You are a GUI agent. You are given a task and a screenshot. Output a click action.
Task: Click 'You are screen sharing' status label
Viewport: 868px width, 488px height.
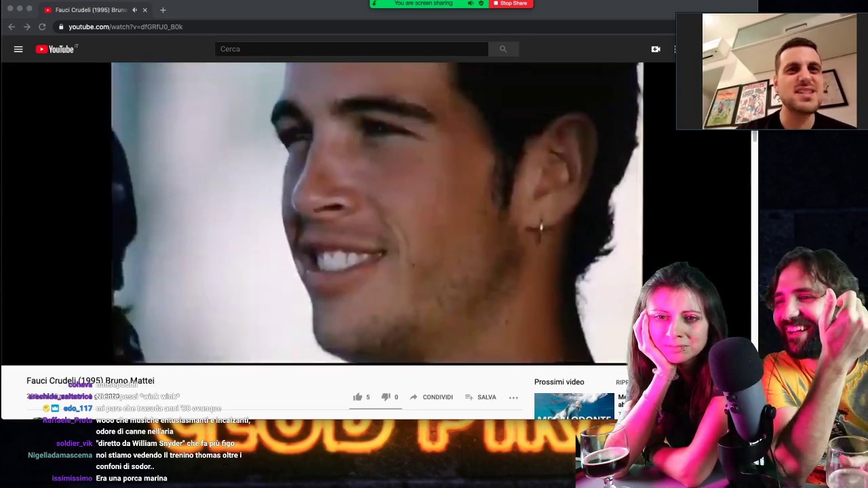423,3
